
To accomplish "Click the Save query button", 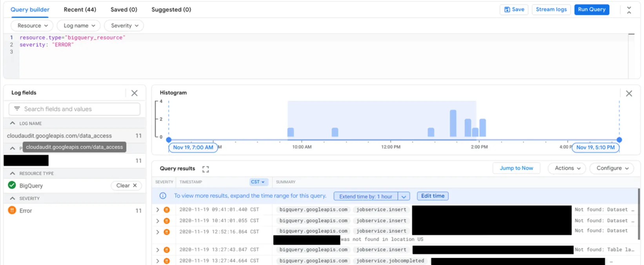I will (514, 9).
